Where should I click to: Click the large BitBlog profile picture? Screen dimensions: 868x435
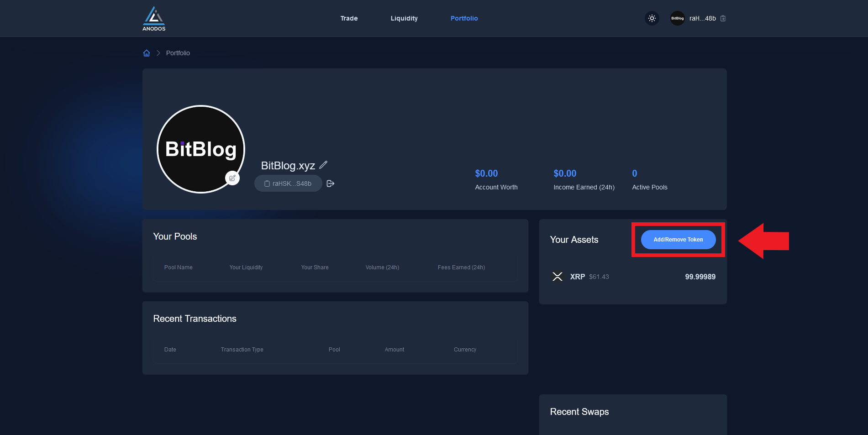[x=201, y=149]
